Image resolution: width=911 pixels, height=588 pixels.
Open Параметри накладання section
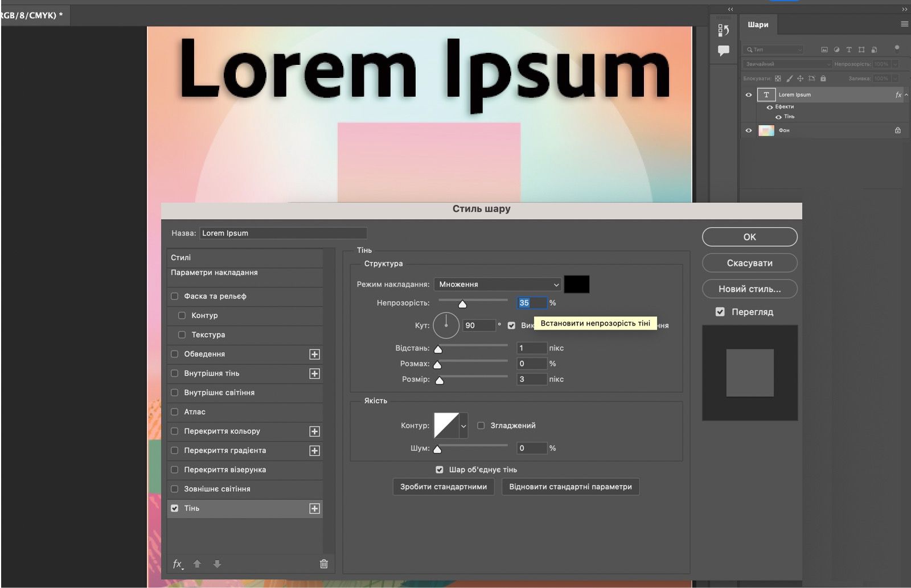[245, 277]
